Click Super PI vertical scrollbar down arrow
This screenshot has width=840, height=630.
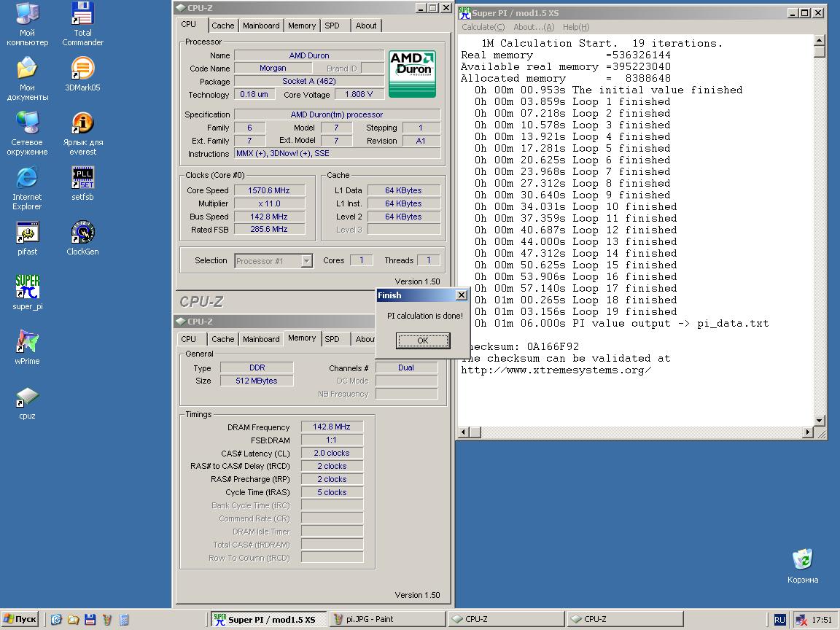(819, 421)
